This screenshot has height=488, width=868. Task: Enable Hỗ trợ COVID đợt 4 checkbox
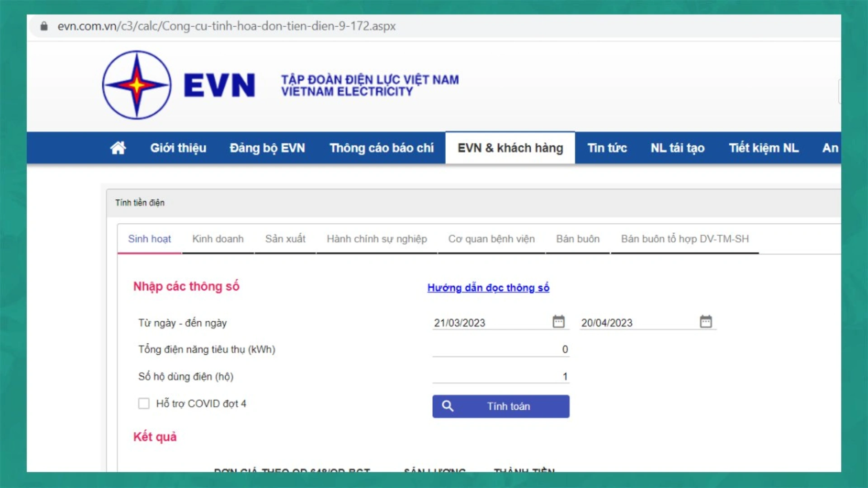click(x=144, y=404)
